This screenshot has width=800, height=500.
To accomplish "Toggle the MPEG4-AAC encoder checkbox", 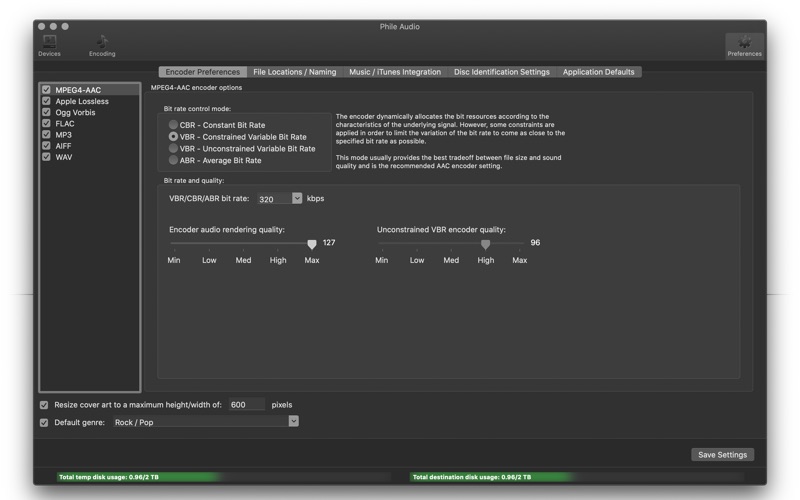I will tap(46, 90).
